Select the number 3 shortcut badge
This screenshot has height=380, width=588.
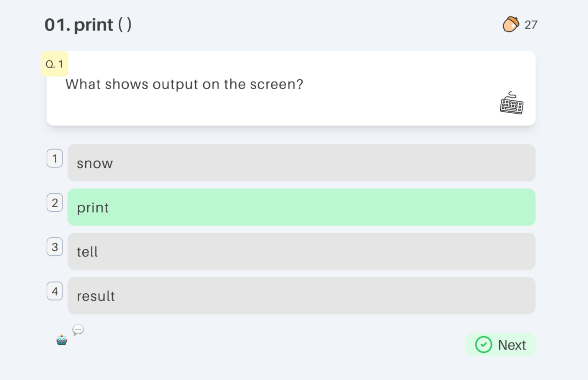[x=55, y=247]
